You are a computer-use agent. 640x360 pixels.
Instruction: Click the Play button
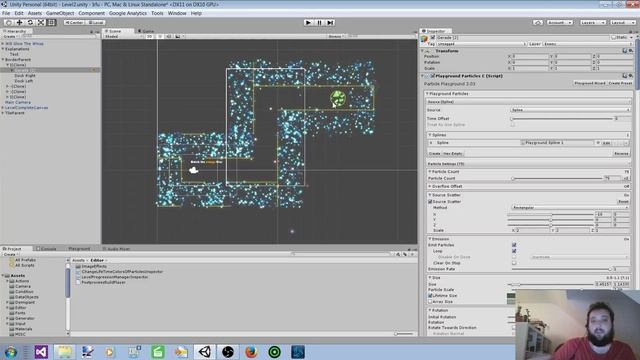(x=308, y=22)
